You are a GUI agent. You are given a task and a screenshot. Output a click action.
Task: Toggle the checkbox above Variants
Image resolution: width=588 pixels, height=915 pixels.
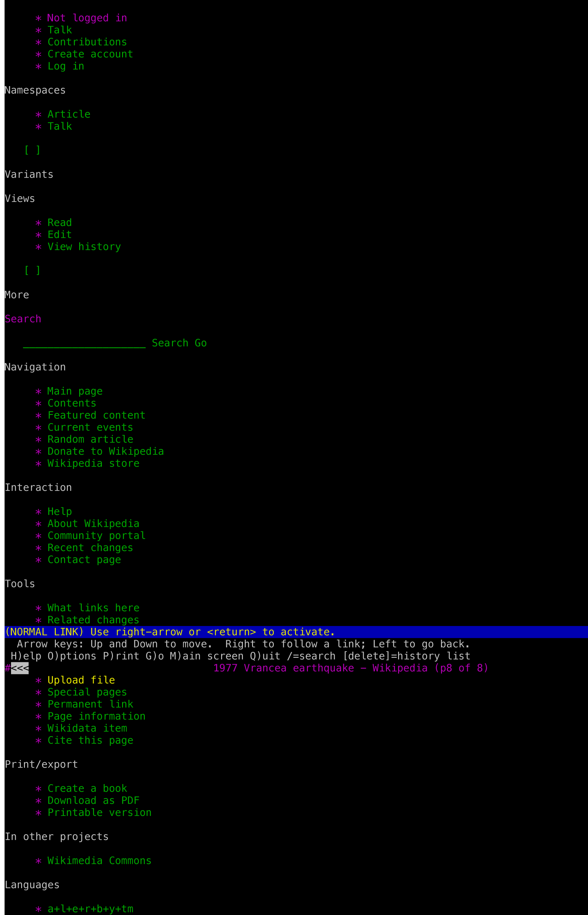click(x=32, y=151)
